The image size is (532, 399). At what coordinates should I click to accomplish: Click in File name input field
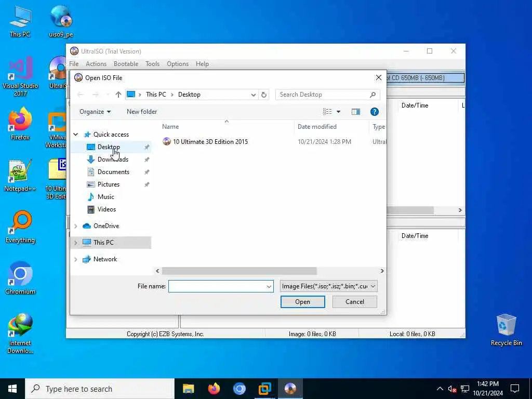tap(217, 286)
